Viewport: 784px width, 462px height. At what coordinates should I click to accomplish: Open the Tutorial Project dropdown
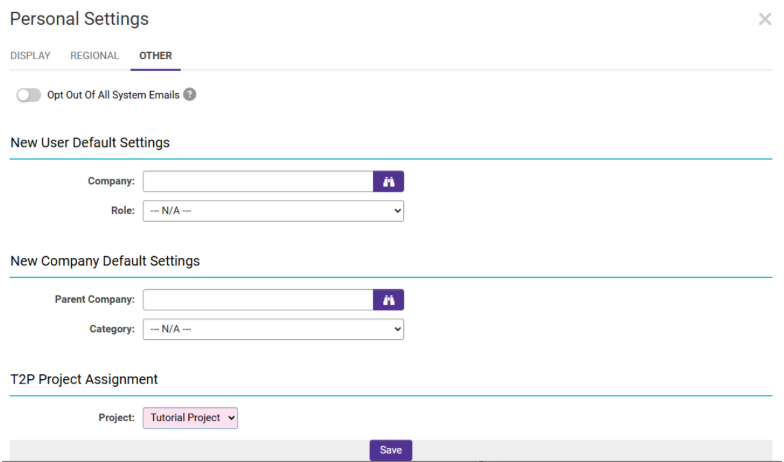[x=190, y=417]
